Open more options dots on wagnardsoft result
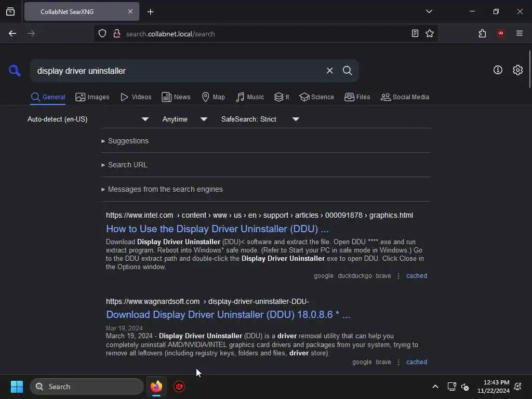 pos(398,362)
